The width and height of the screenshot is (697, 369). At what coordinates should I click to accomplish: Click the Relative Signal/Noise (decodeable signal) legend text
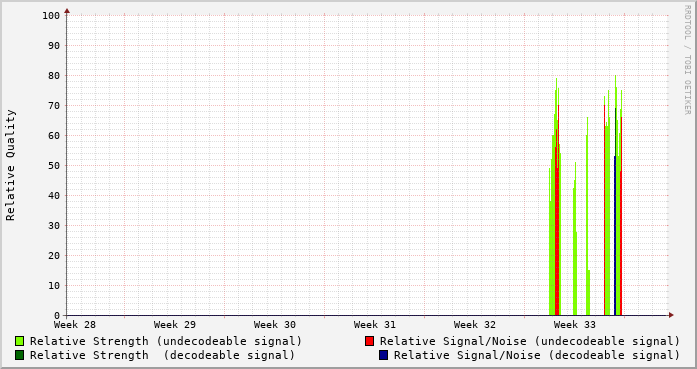537,356
